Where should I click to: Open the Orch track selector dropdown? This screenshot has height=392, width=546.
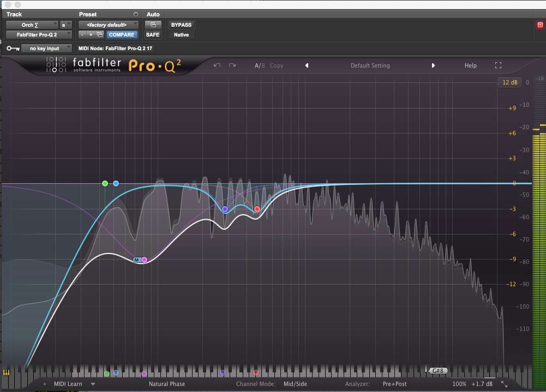(32, 25)
